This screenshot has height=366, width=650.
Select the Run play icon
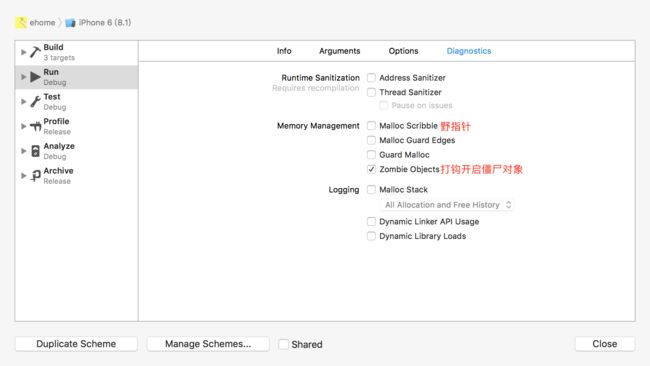pos(35,77)
